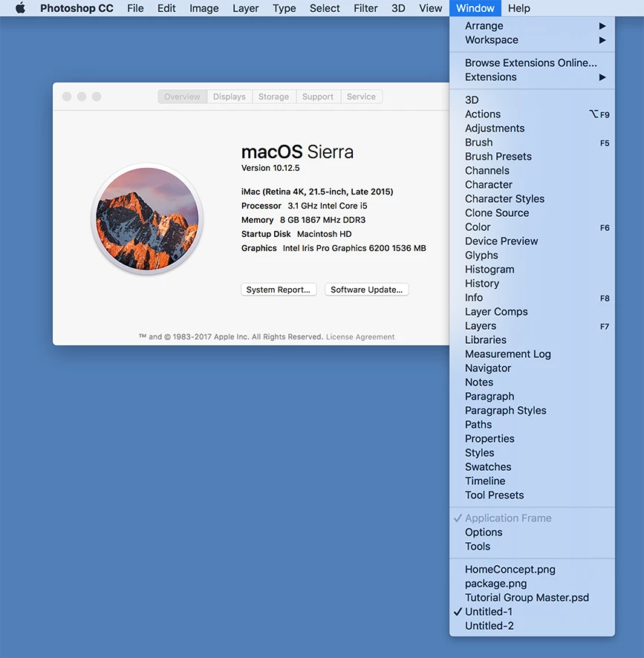
Task: Open the Image menu
Action: click(204, 8)
